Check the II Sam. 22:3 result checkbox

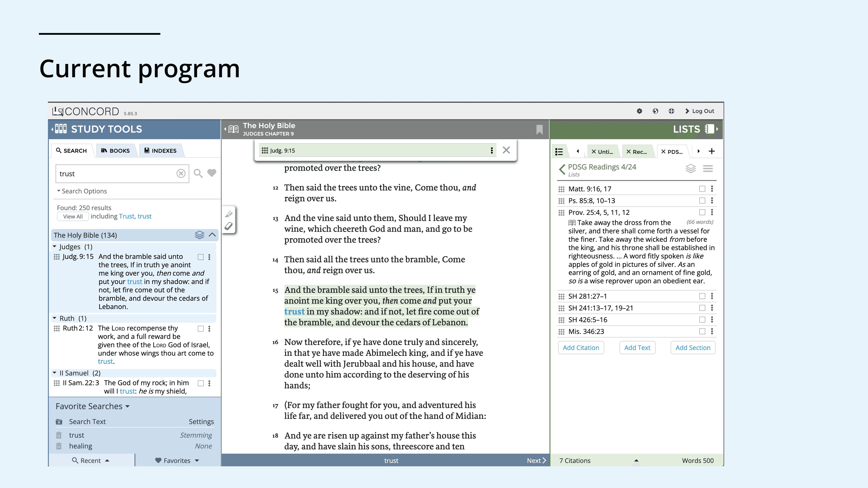point(201,383)
